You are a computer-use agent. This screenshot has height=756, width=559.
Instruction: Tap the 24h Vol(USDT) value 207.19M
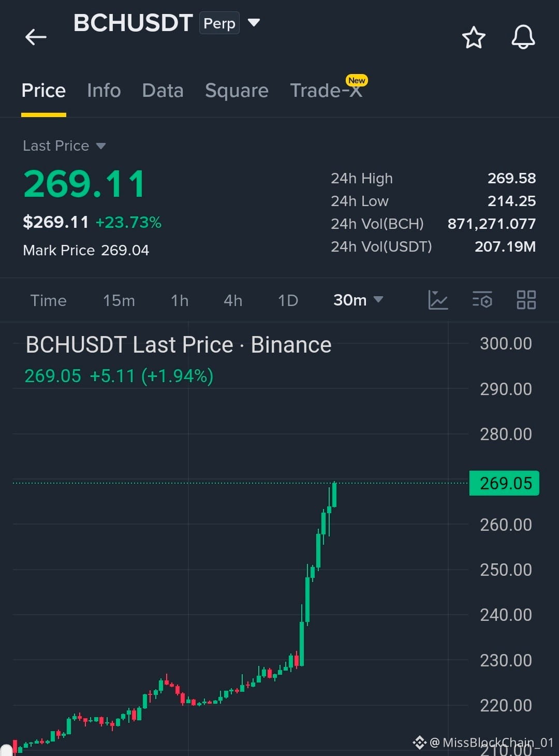pyautogui.click(x=505, y=246)
